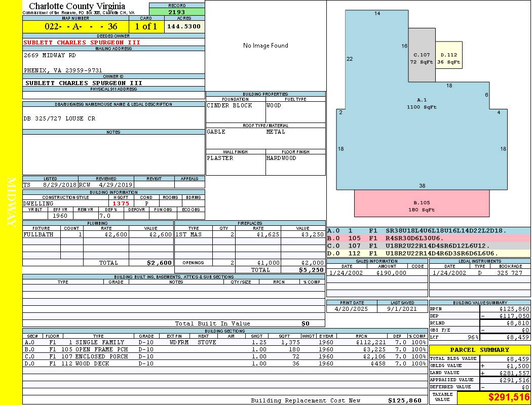Click the 'No Image Found' photo placeholder

[265, 46]
